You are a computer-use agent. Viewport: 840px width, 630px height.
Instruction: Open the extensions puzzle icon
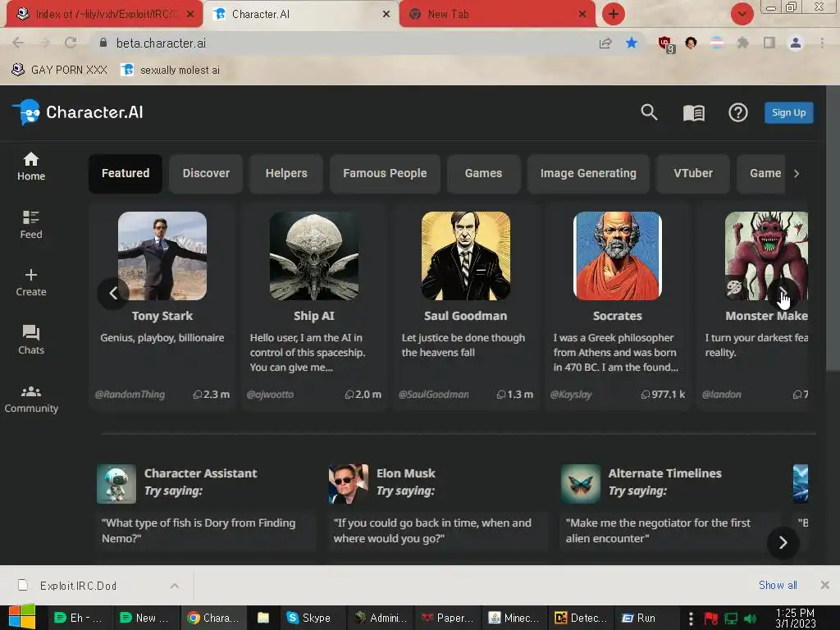pyautogui.click(x=742, y=43)
